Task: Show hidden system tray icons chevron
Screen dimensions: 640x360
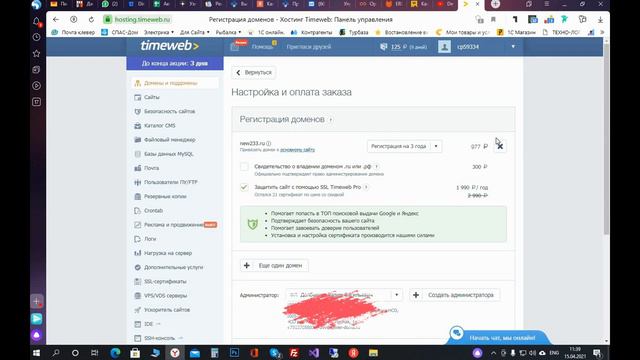Action: click(493, 353)
